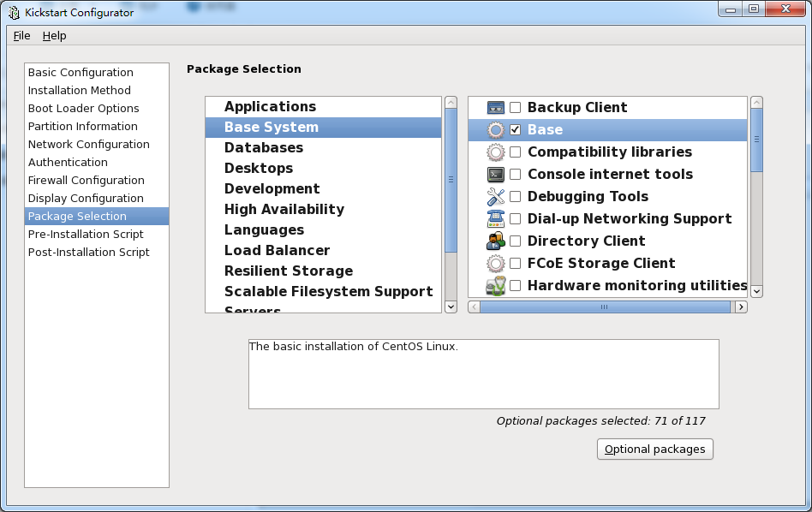
Task: Click the horizontal scrollbar thumb in package list
Action: pyautogui.click(x=605, y=307)
